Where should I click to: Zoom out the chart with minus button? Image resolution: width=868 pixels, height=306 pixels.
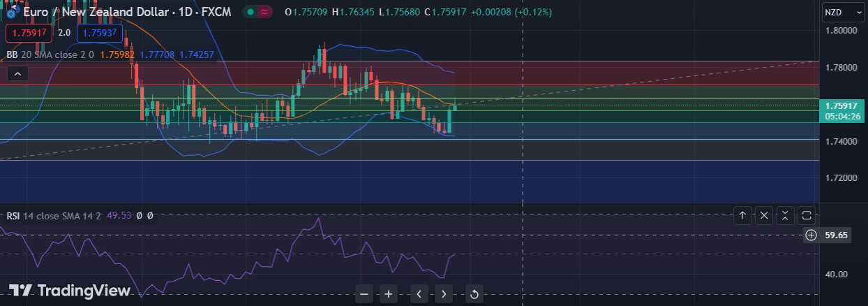[364, 294]
